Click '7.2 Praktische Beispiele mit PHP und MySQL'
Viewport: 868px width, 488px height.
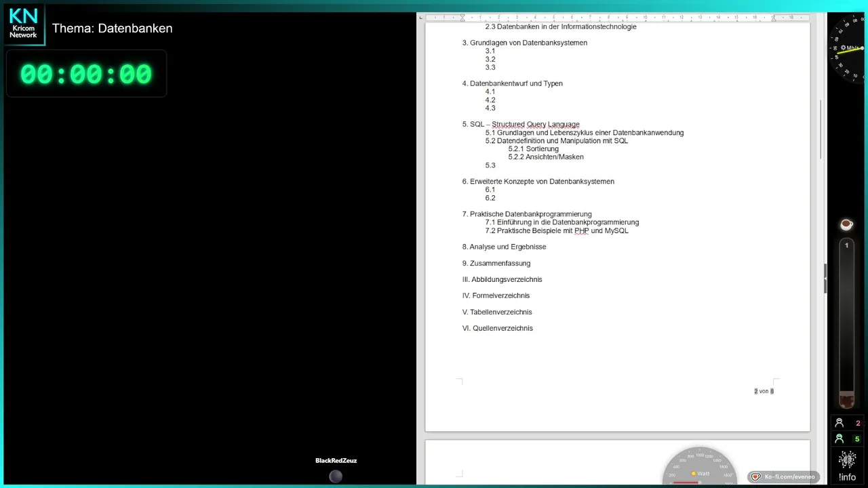tap(557, 230)
